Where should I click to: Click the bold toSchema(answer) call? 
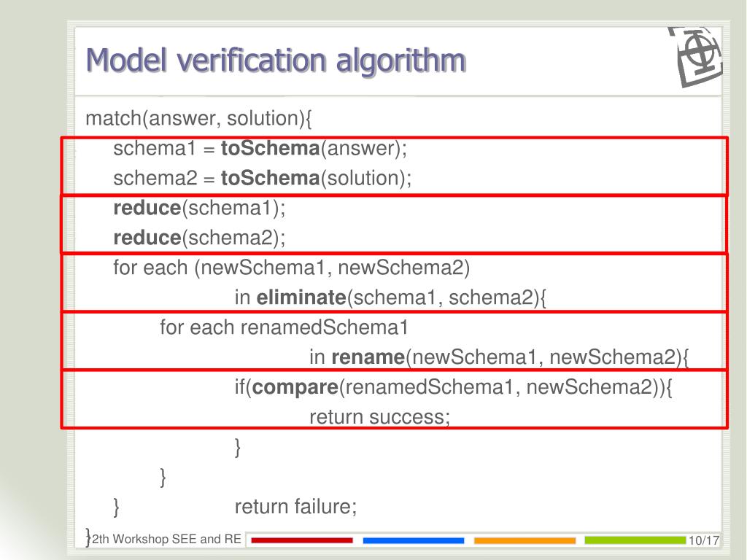tap(314, 148)
